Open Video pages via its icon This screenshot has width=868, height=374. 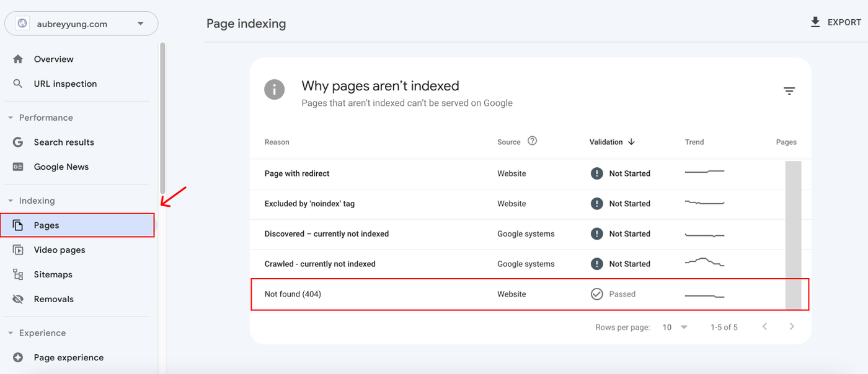pyautogui.click(x=19, y=250)
